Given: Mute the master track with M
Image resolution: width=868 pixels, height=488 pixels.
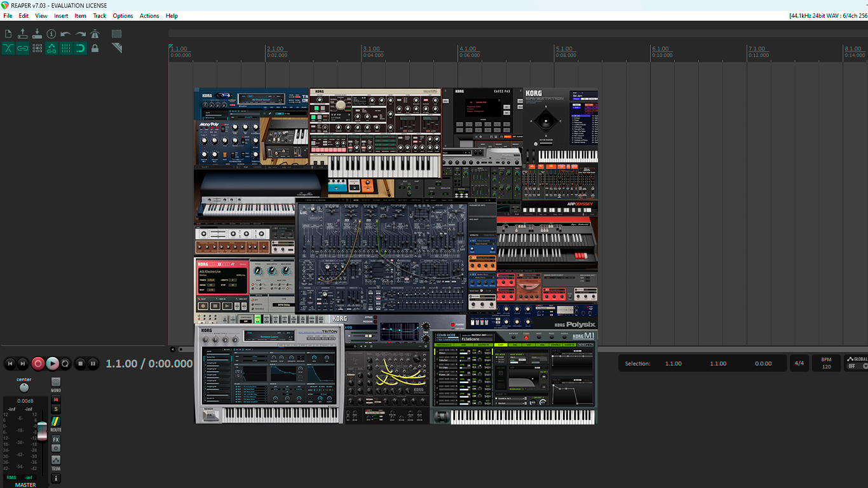Looking at the screenshot, I should point(56,400).
